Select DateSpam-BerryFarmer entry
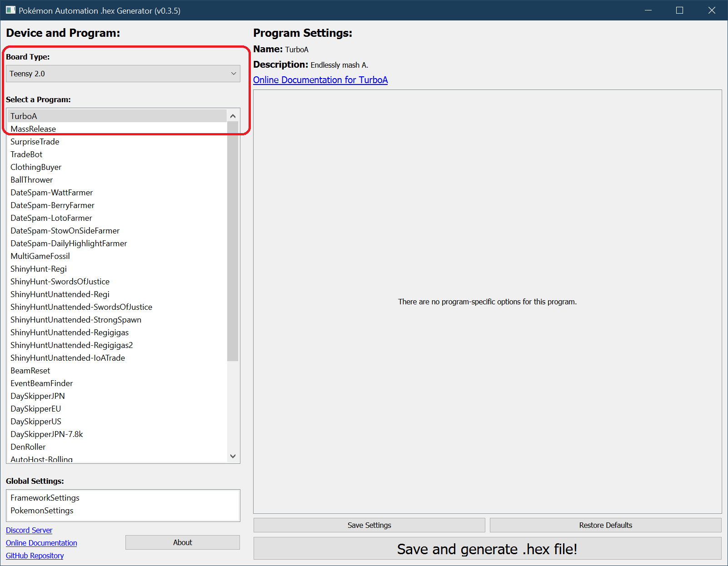 (x=117, y=205)
